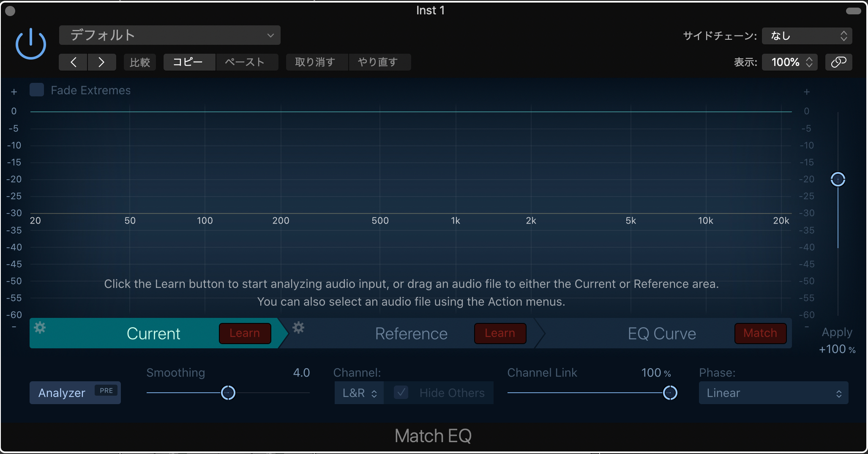Click Learn button in Current section
The width and height of the screenshot is (868, 454).
point(245,333)
